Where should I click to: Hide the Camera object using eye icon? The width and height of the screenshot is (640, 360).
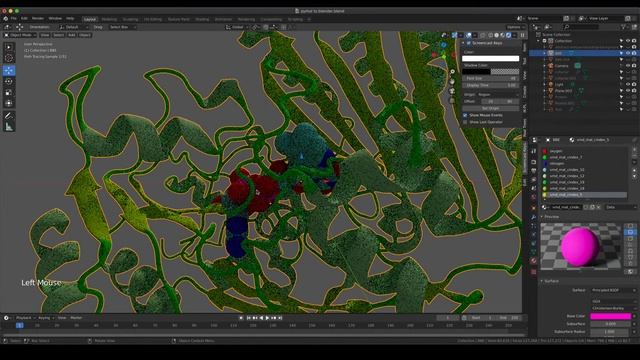(628, 65)
